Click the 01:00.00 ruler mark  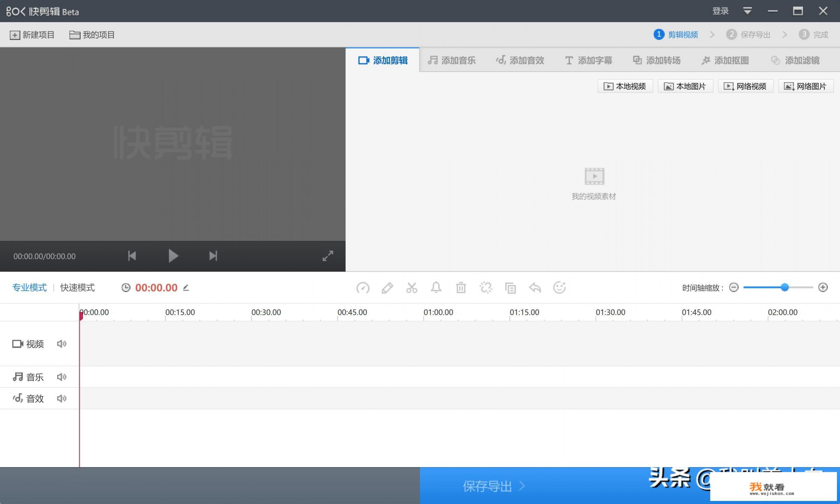(438, 312)
